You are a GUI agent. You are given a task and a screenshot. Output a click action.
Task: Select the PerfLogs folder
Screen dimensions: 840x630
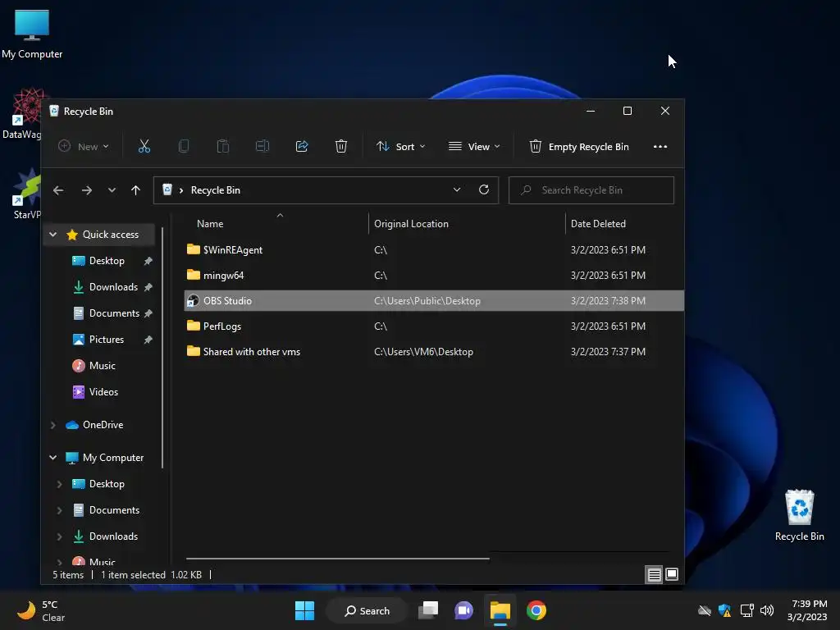(x=434, y=326)
